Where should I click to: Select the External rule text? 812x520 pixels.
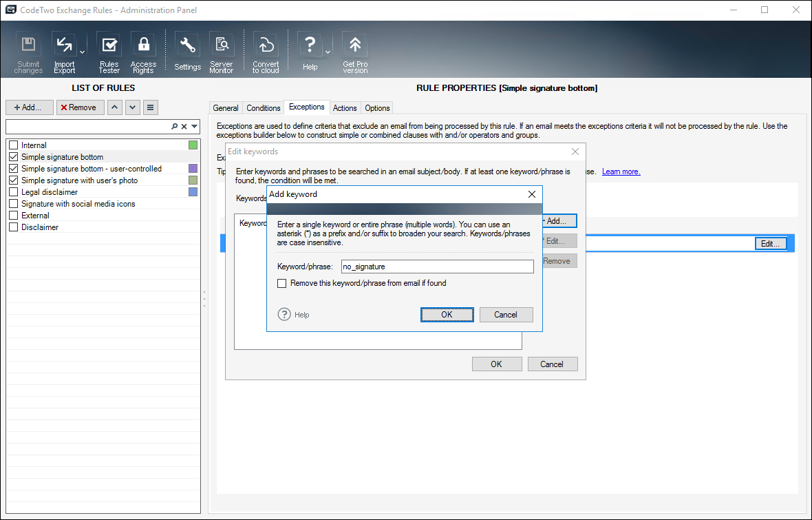pos(35,215)
